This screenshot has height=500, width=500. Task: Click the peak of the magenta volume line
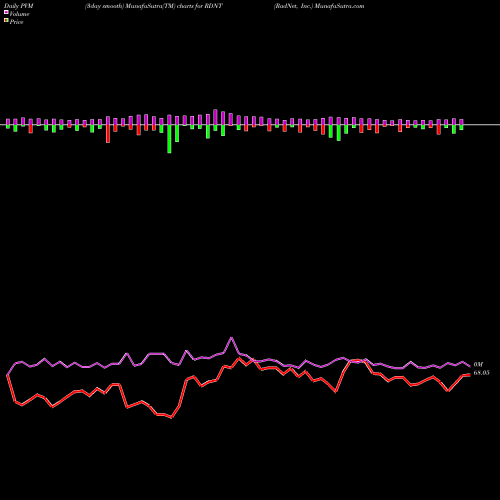(232, 338)
